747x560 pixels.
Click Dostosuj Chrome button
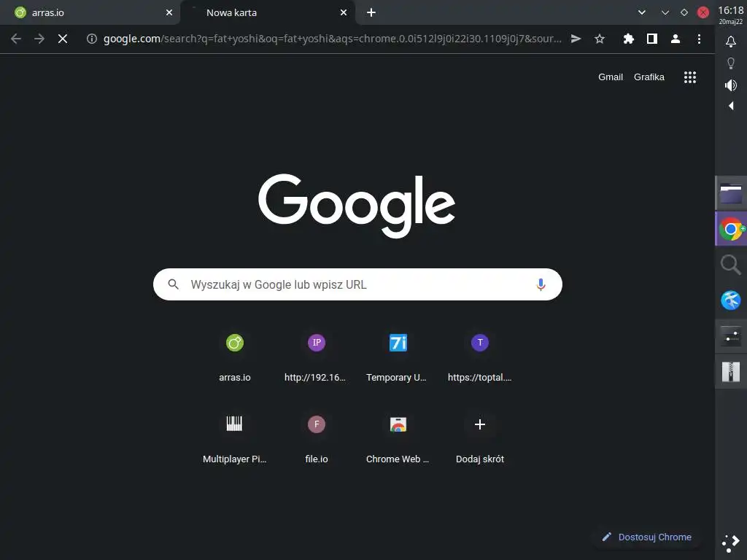pyautogui.click(x=646, y=537)
